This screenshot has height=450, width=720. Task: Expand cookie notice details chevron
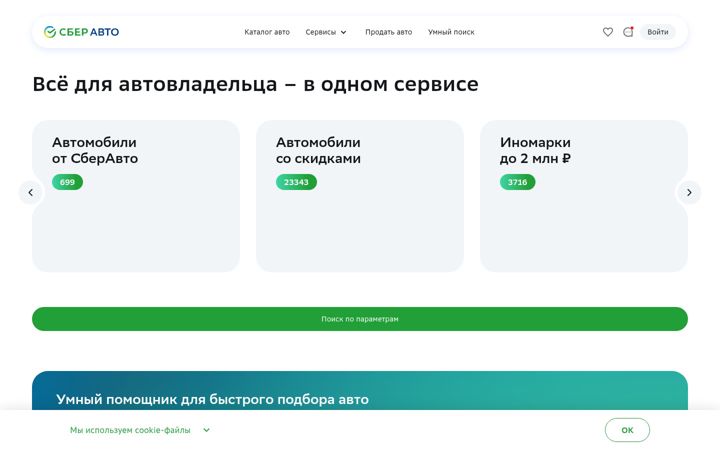click(207, 430)
